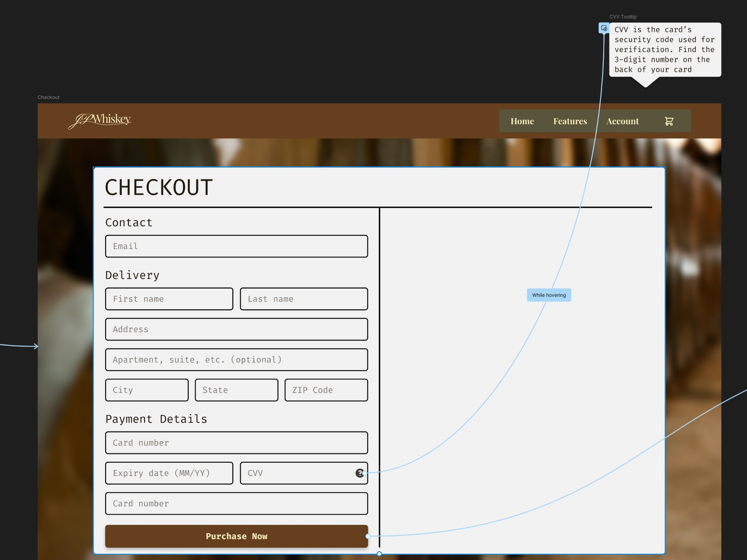This screenshot has height=560, width=747.
Task: Click the Purchase Now button
Action: (x=236, y=536)
